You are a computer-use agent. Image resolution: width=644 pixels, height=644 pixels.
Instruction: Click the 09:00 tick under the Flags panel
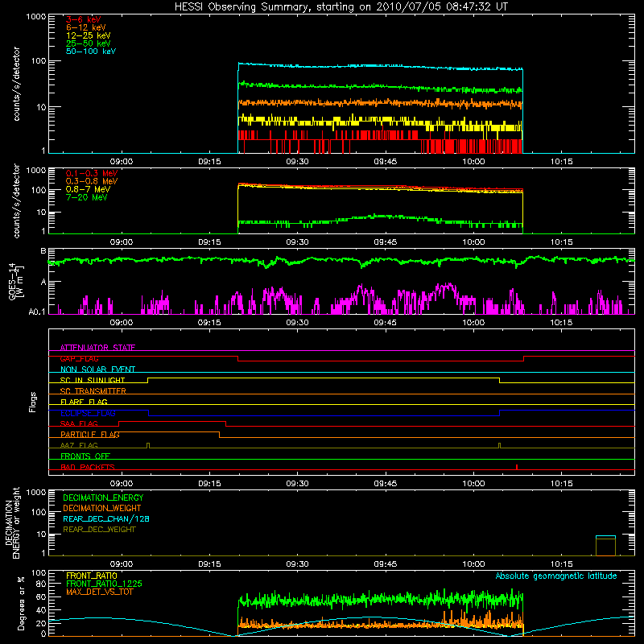(x=122, y=484)
